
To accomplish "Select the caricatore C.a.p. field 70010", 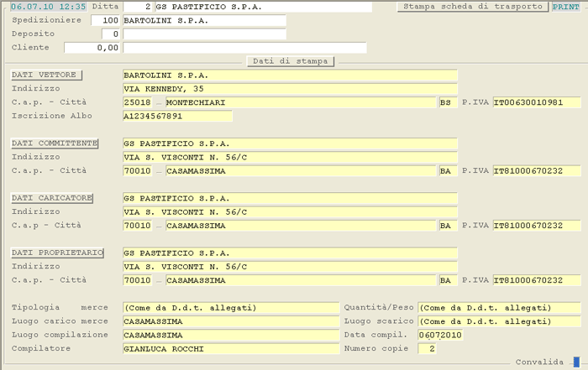I will [137, 226].
